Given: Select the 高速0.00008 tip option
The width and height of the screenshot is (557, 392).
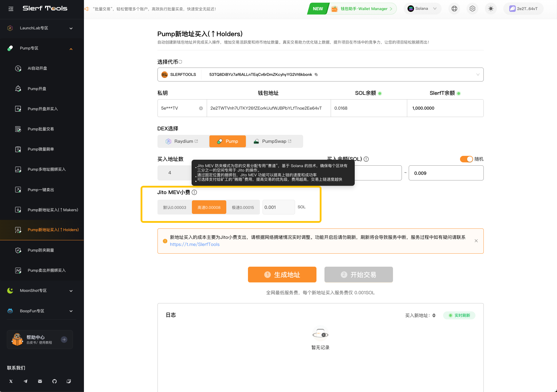Looking at the screenshot, I should pyautogui.click(x=209, y=207).
